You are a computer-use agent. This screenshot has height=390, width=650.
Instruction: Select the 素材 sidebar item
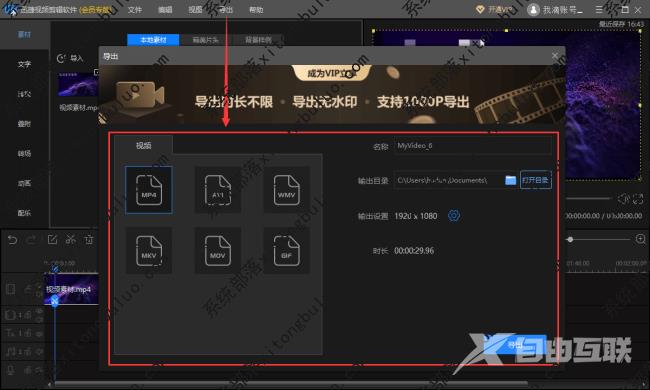tap(24, 34)
